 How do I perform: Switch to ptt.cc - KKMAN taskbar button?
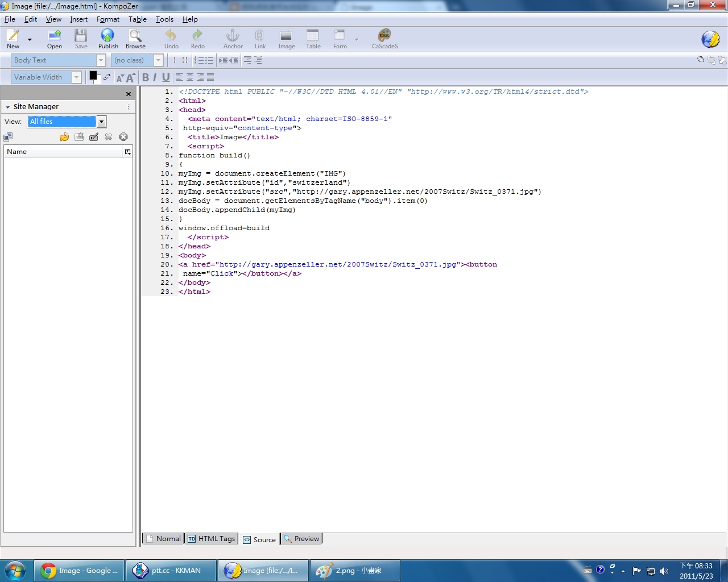pos(171,571)
